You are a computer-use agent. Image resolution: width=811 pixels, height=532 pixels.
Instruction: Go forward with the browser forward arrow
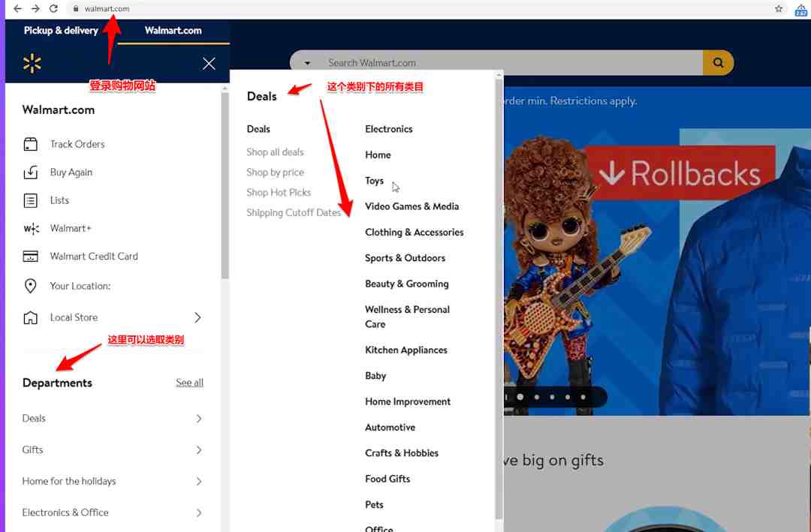(35, 8)
